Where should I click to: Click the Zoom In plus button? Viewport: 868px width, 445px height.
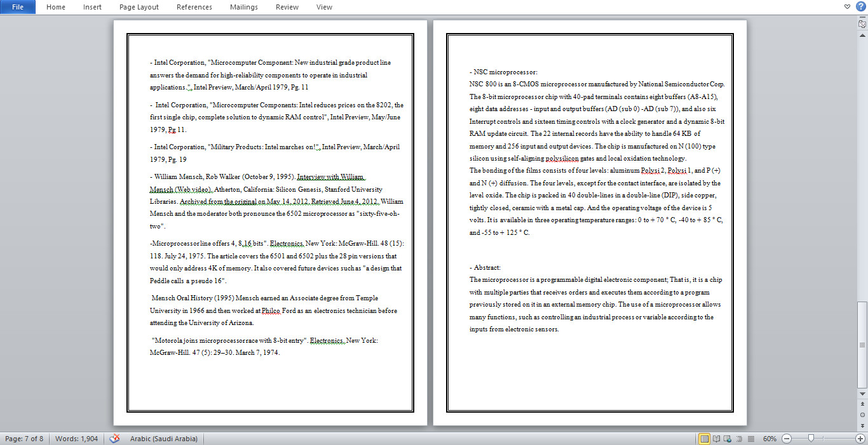pos(860,439)
